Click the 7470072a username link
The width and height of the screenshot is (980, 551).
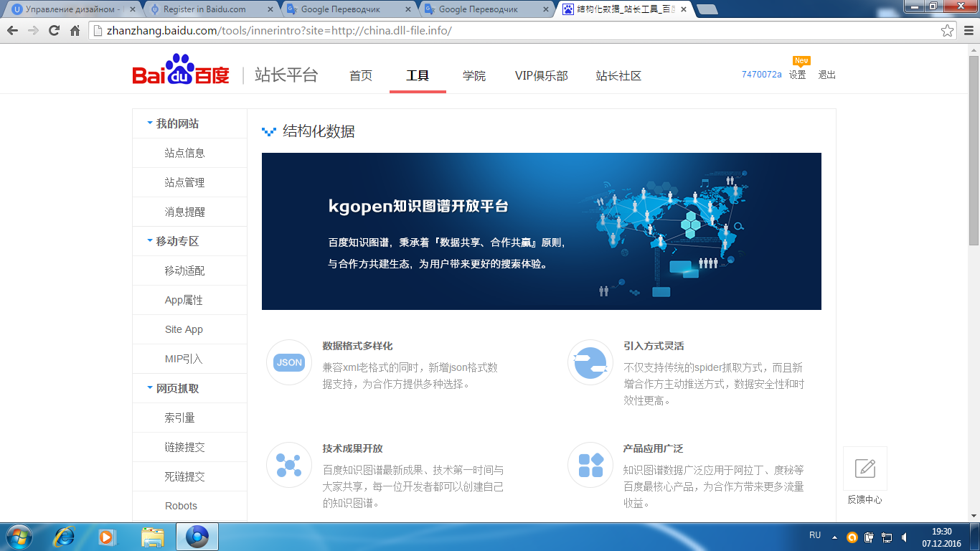point(762,75)
